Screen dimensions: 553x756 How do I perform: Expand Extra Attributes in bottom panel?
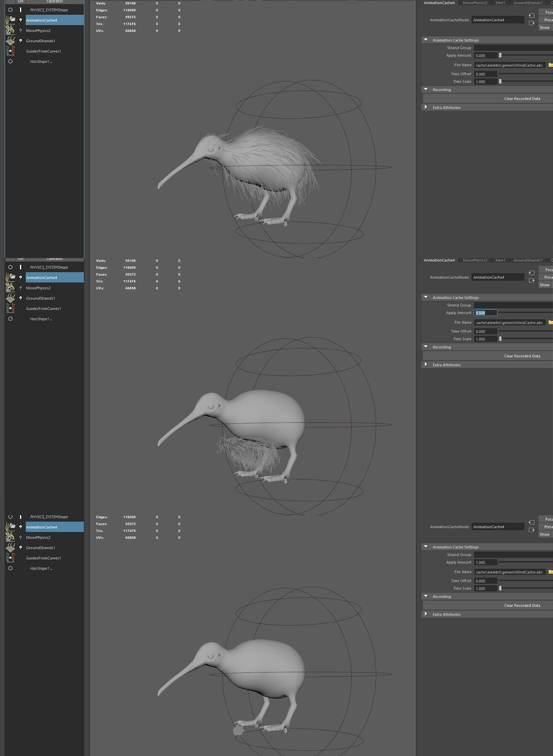click(x=426, y=614)
